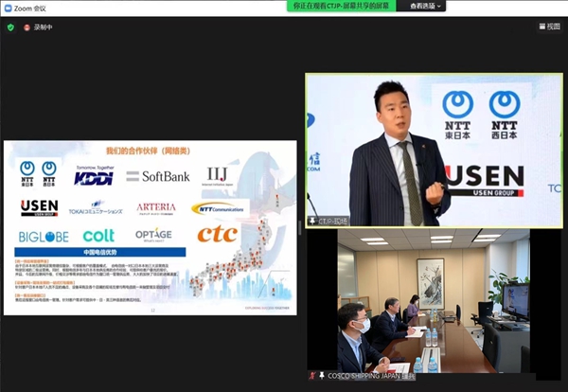Click the green colt logo on slide
The image size is (568, 392).
pyautogui.click(x=98, y=235)
